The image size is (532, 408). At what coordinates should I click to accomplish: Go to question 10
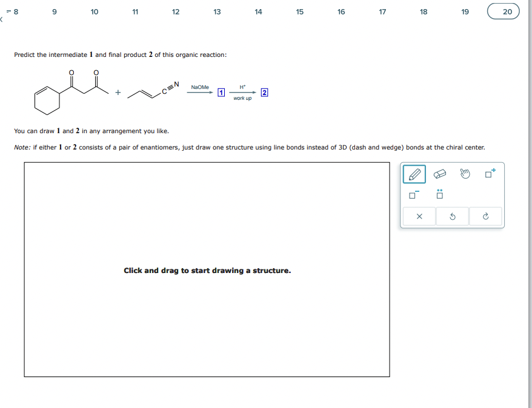point(95,12)
